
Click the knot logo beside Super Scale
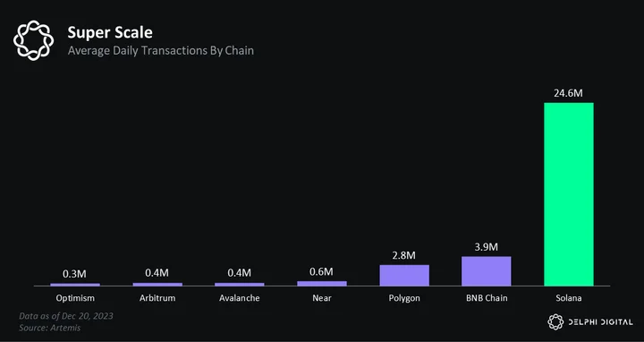point(34,40)
